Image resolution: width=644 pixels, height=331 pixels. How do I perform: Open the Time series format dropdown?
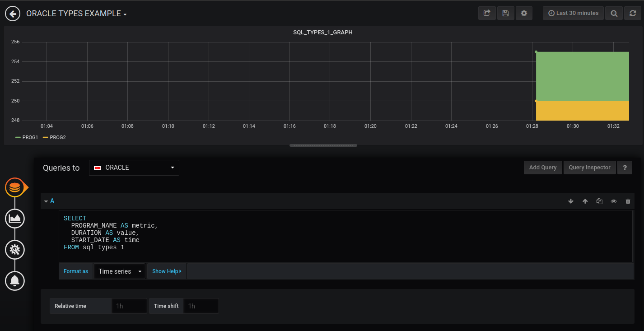click(120, 271)
